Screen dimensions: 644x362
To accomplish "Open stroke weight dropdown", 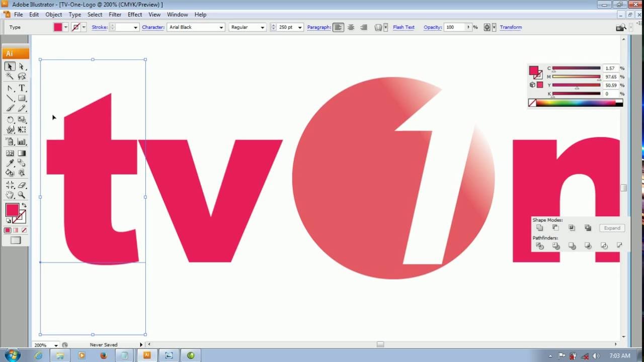I will pos(135,27).
